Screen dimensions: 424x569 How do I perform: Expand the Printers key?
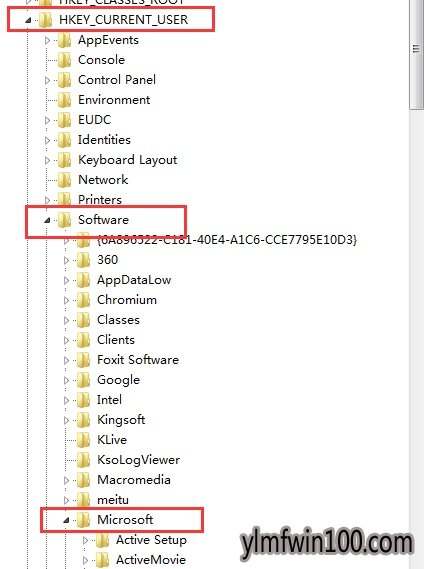[47, 200]
